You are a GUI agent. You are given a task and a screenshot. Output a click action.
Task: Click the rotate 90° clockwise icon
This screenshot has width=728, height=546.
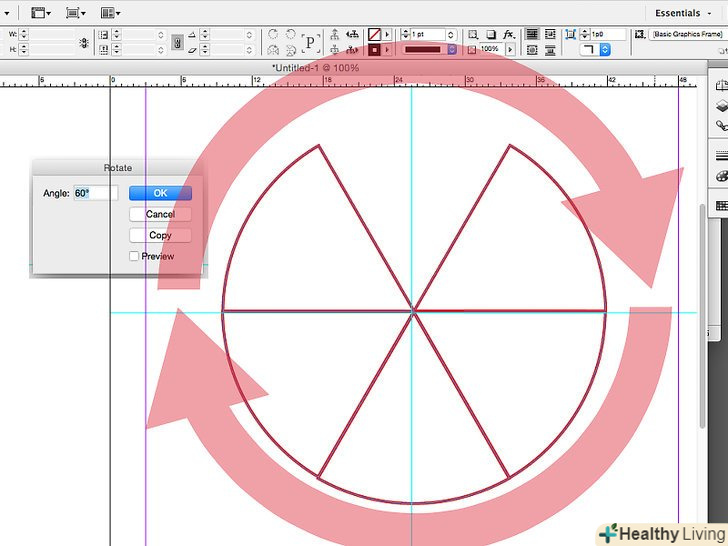(273, 34)
